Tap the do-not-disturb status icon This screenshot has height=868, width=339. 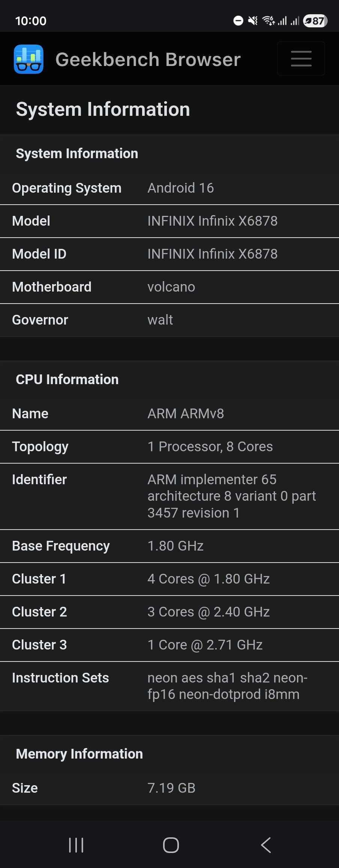click(x=238, y=21)
